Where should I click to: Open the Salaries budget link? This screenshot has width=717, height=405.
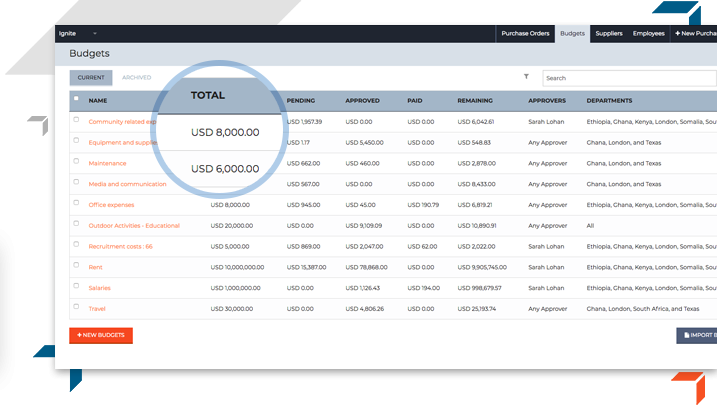coord(100,288)
